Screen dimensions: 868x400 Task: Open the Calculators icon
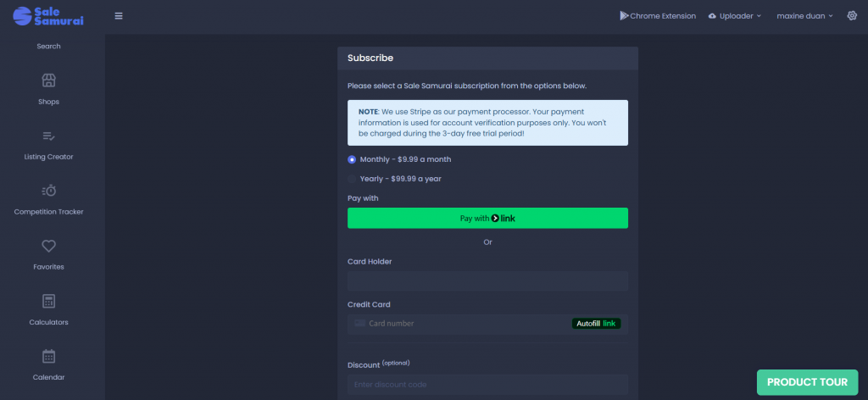pyautogui.click(x=48, y=301)
